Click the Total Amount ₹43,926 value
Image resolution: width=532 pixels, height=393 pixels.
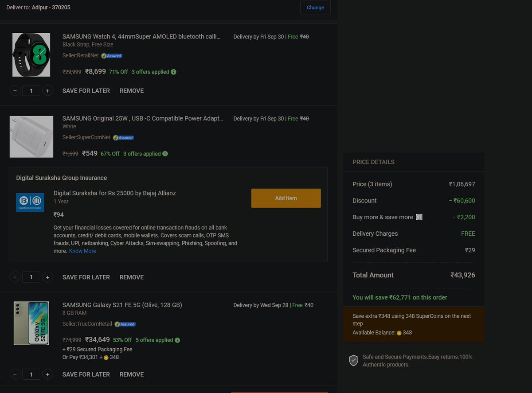point(463,275)
